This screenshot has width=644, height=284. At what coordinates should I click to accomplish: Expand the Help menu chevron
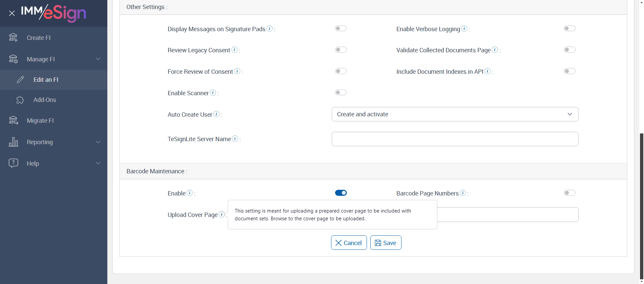[x=98, y=163]
